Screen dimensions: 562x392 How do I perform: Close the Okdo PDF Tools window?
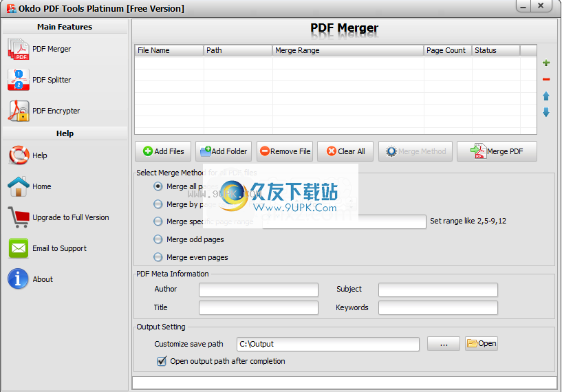[x=541, y=6]
